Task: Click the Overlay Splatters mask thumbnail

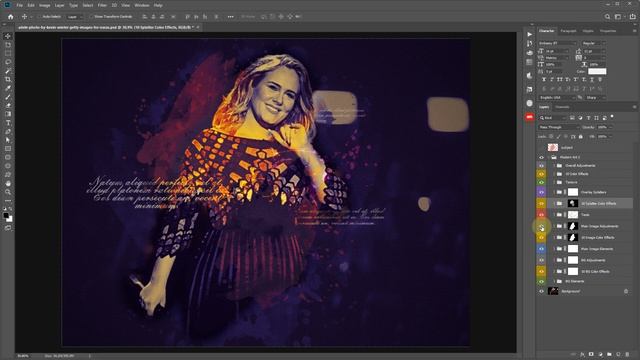Action: (573, 192)
